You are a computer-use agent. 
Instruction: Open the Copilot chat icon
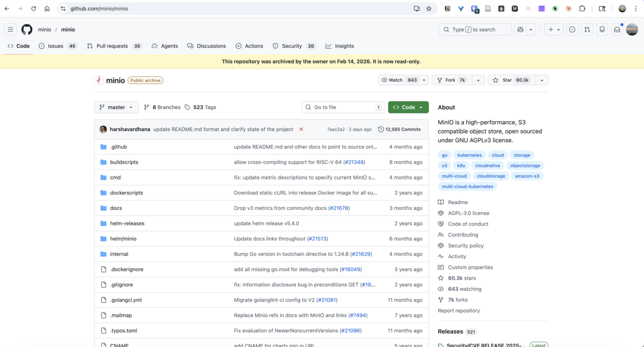click(x=520, y=29)
